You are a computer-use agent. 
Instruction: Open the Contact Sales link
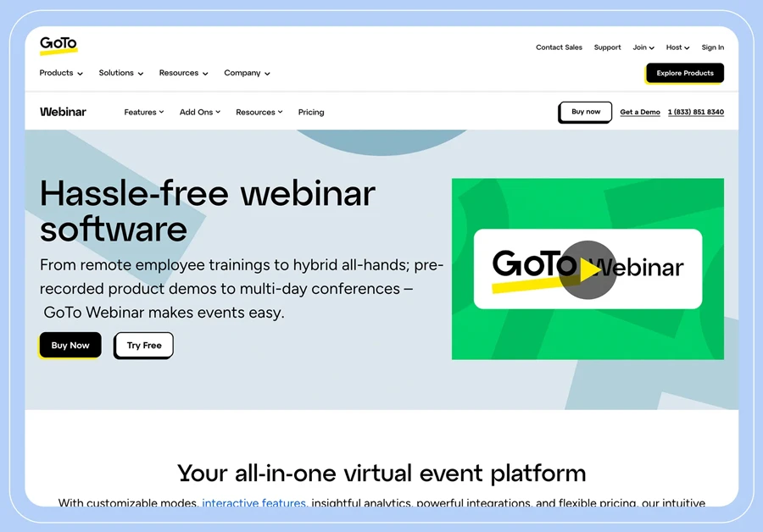click(x=559, y=47)
